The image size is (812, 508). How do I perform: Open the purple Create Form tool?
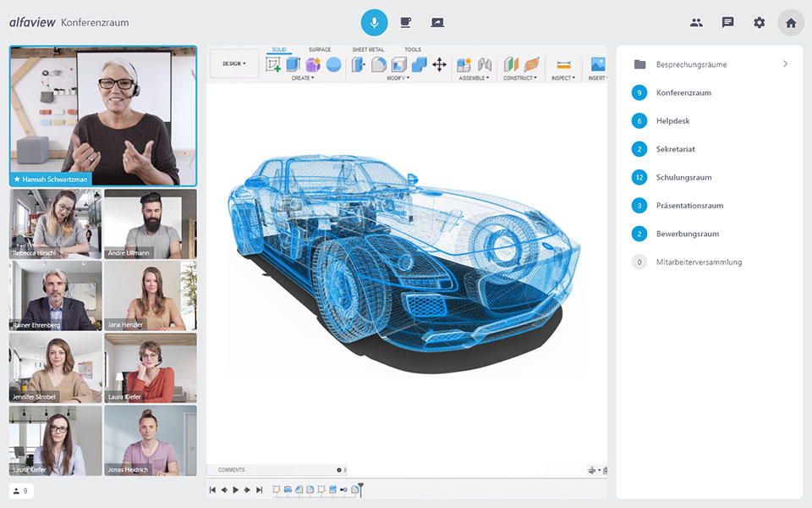pos(313,64)
